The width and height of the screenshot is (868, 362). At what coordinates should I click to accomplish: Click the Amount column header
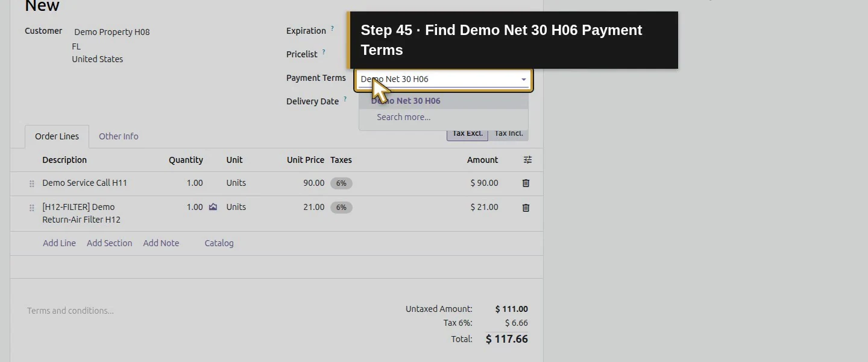[x=482, y=160]
